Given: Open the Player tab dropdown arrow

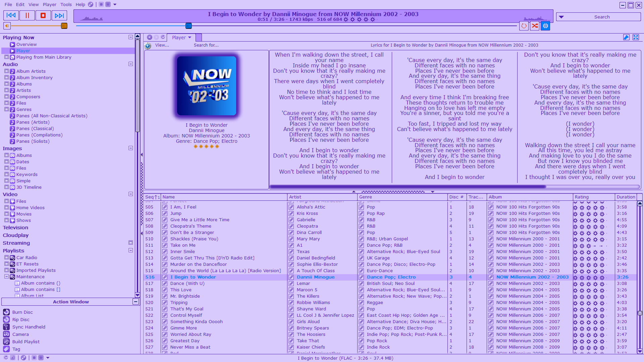Looking at the screenshot, I should [x=190, y=38].
